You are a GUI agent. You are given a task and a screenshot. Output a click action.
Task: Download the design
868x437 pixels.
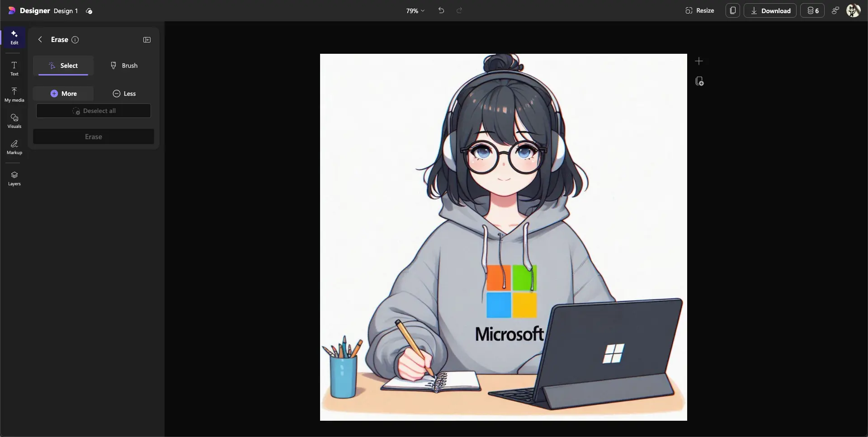(x=770, y=10)
